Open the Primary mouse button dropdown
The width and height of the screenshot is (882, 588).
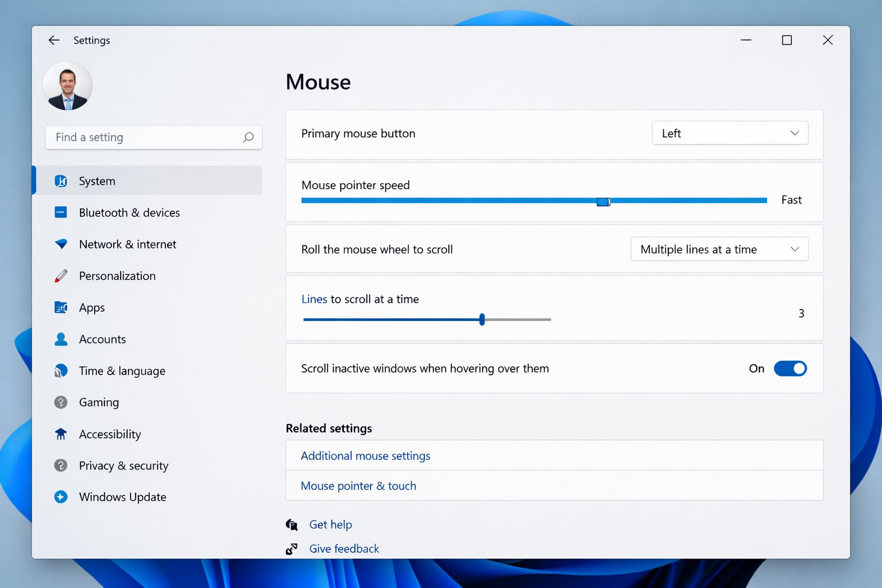click(x=730, y=133)
